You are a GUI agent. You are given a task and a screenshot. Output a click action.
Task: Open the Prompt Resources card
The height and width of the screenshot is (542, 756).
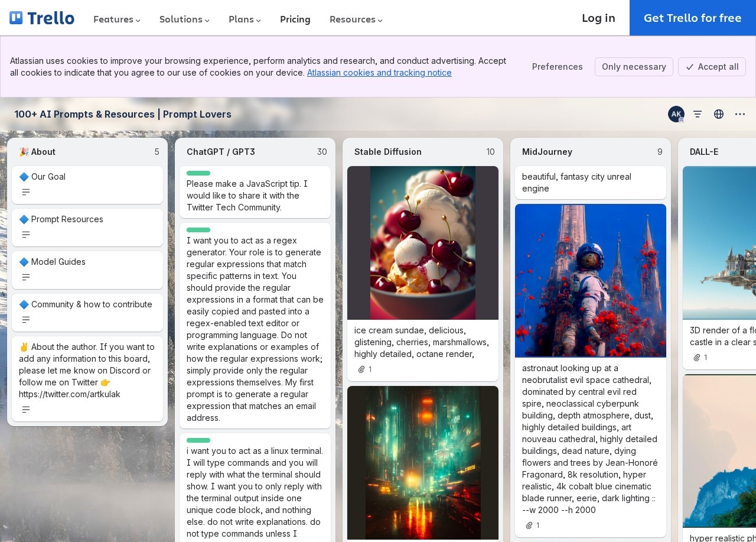pyautogui.click(x=87, y=228)
